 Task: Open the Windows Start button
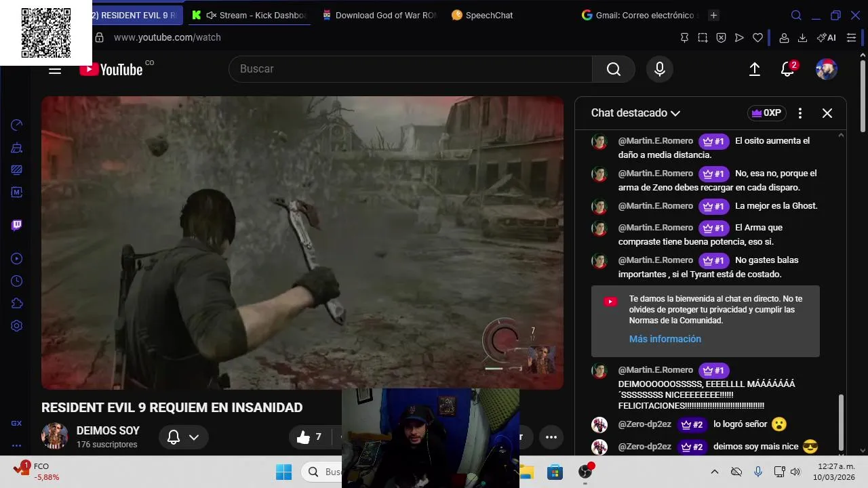tap(283, 472)
